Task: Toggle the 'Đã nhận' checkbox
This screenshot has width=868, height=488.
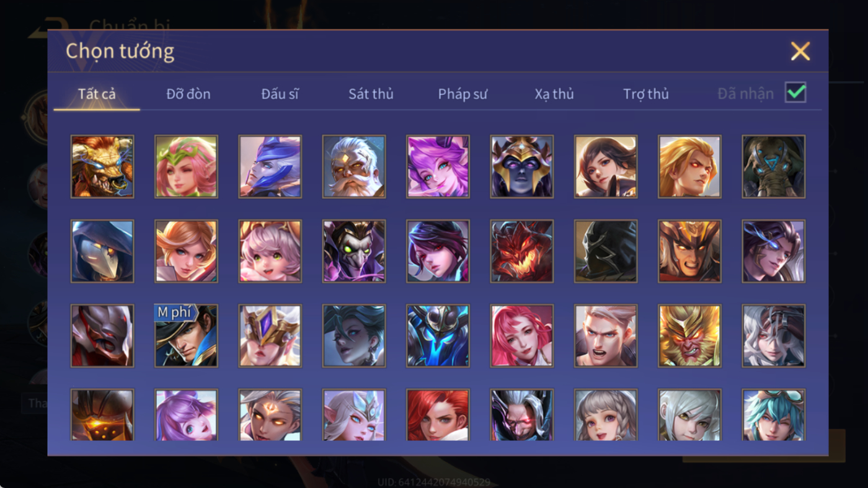Action: point(795,93)
